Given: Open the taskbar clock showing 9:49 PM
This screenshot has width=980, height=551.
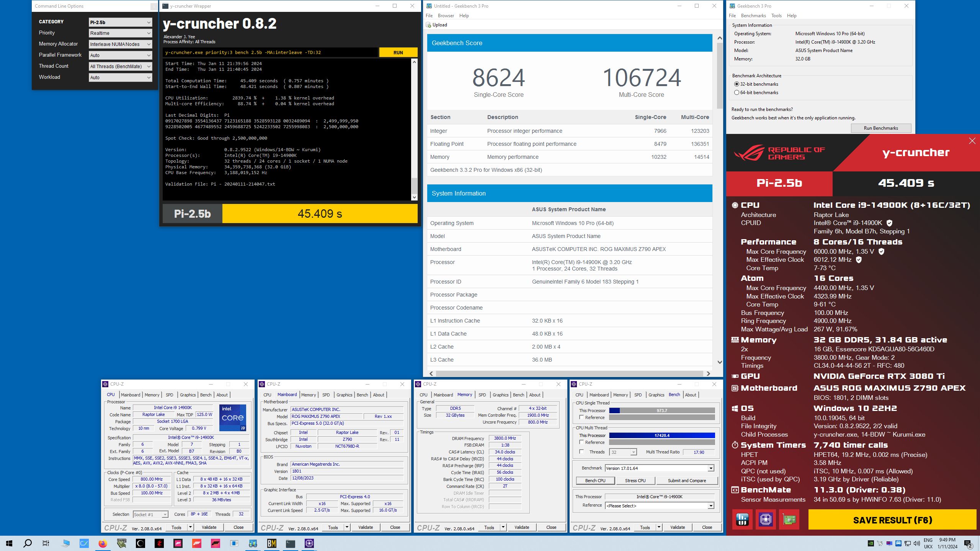Looking at the screenshot, I should [x=947, y=543].
